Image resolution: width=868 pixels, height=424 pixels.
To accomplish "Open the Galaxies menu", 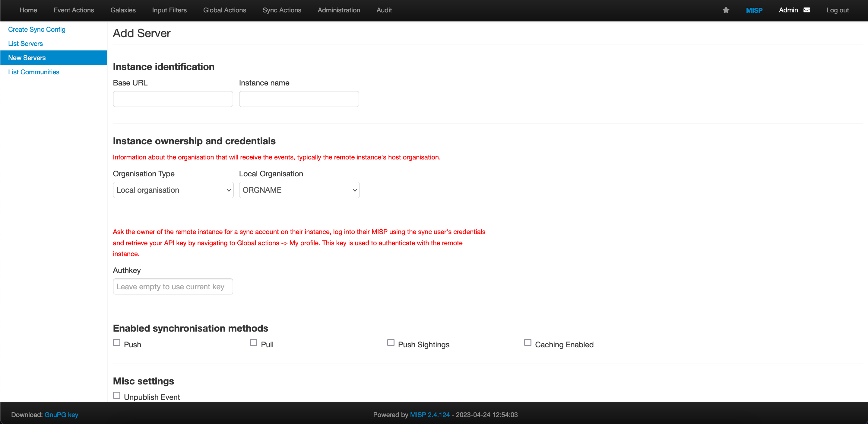I will (x=123, y=10).
